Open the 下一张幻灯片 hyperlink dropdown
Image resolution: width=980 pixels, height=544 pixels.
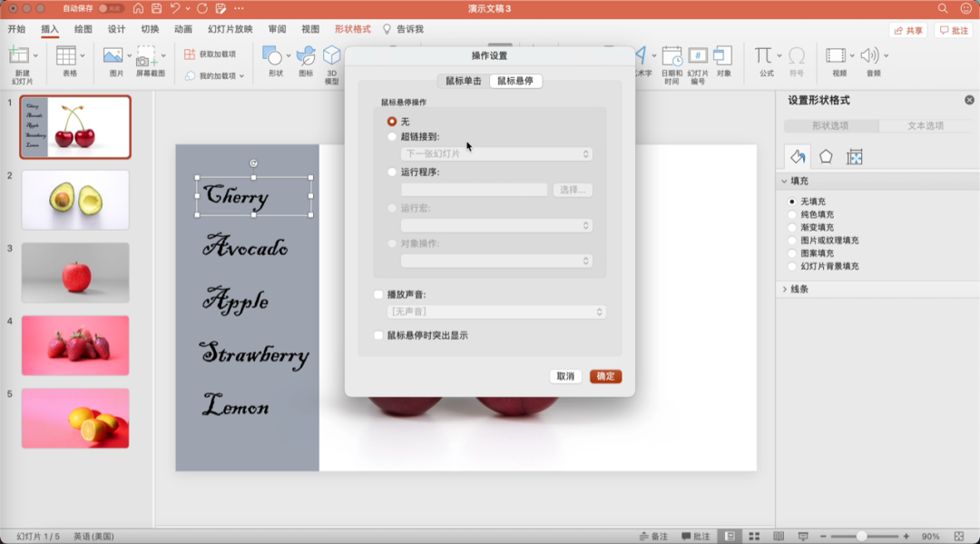pyautogui.click(x=496, y=153)
